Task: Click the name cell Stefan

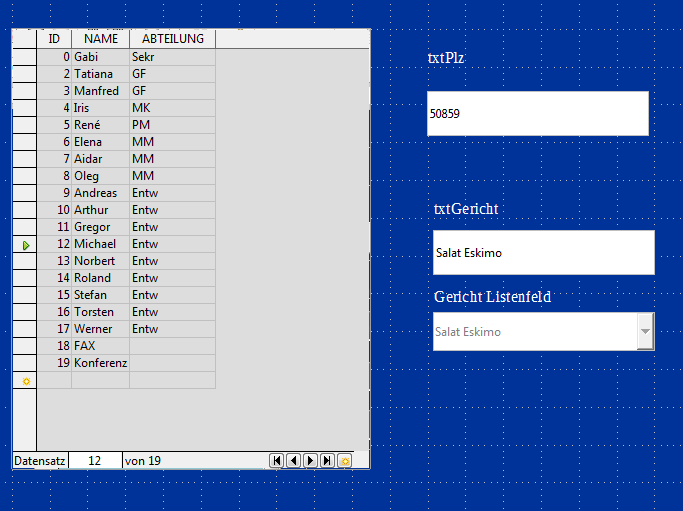Action: [100, 295]
